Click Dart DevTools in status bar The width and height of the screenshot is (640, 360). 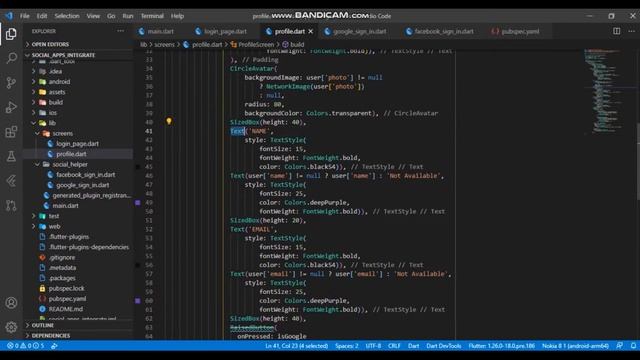(x=444, y=346)
